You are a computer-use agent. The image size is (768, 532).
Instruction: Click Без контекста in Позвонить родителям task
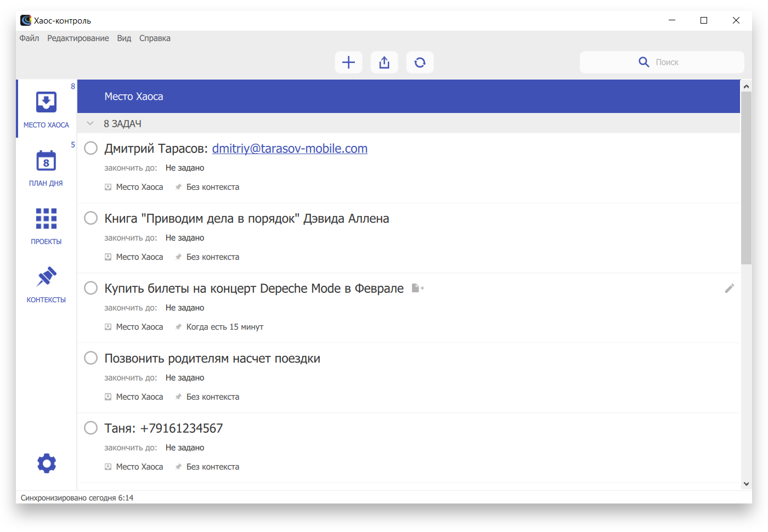[x=213, y=397]
